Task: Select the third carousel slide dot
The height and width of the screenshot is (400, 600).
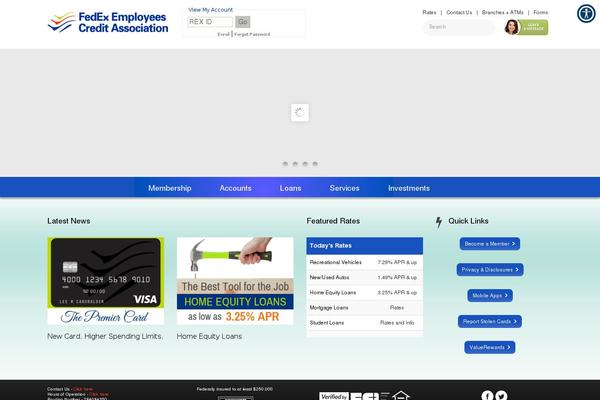Action: [x=305, y=164]
